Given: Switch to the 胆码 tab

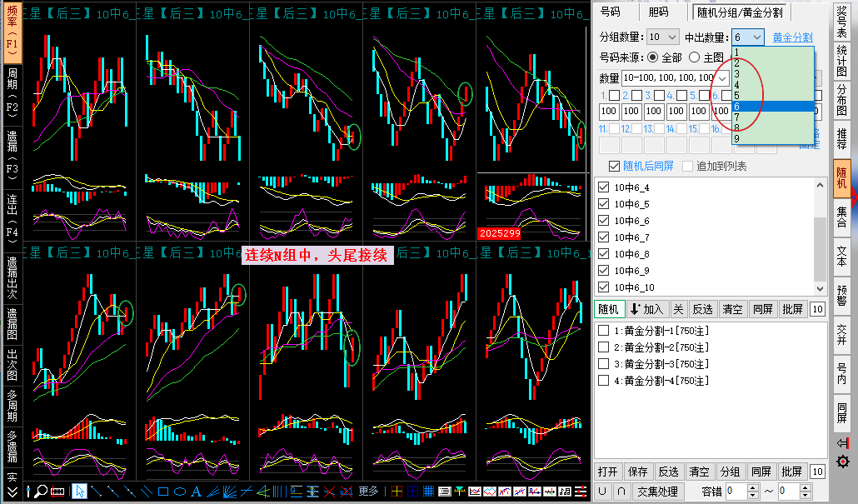Looking at the screenshot, I should click(658, 12).
